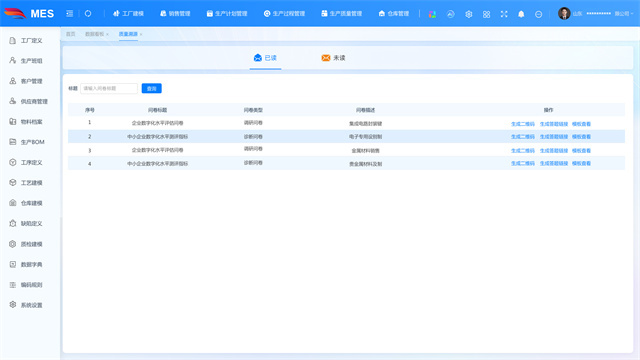Click 生成答题链接 in row 1
This screenshot has height=360, width=640.
(554, 124)
